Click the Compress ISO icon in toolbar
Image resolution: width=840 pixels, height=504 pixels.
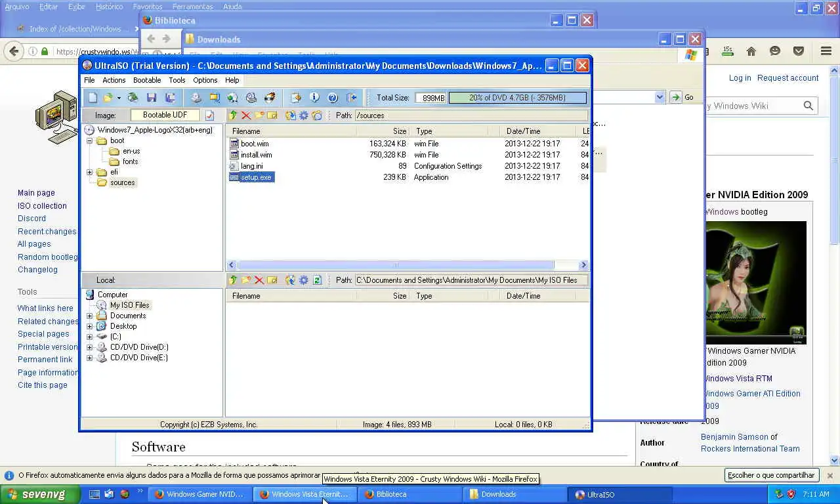point(215,98)
